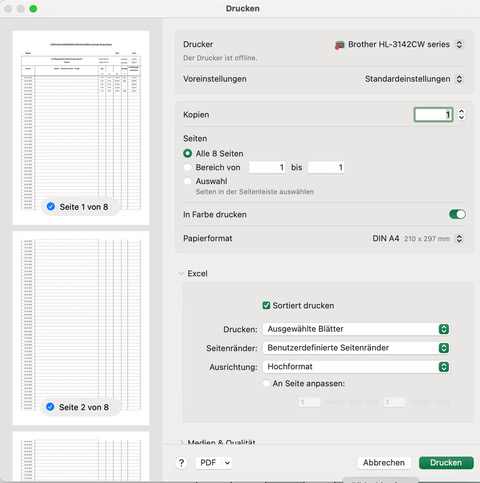Screen dimensions: 480x483
Task: Click the Drucken window title
Action: point(243,8)
